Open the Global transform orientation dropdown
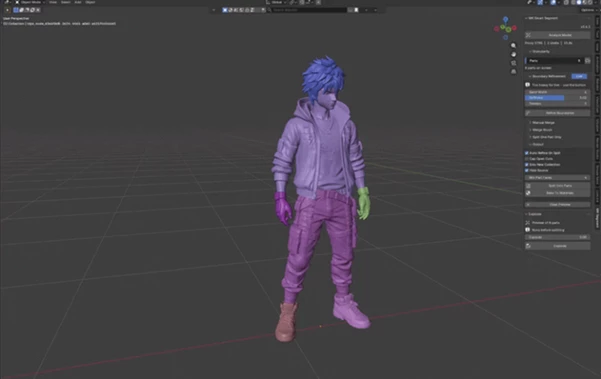Viewport: 601px width, 379px height. [x=276, y=2]
